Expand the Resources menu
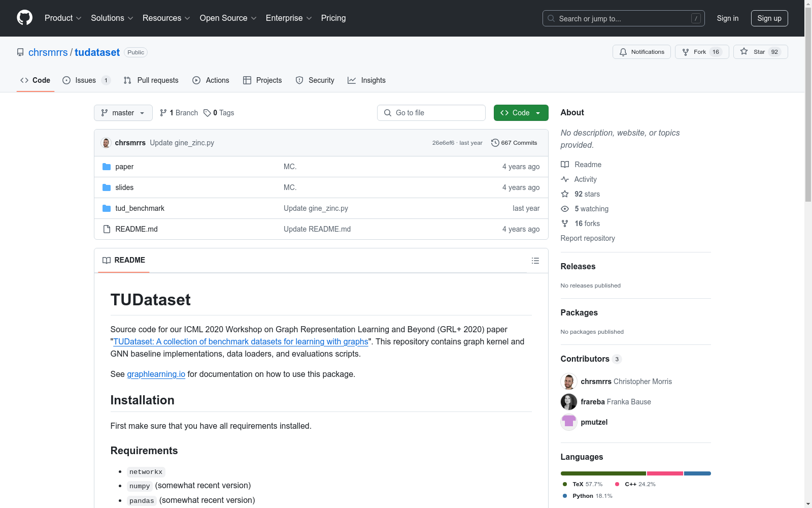 click(x=166, y=18)
